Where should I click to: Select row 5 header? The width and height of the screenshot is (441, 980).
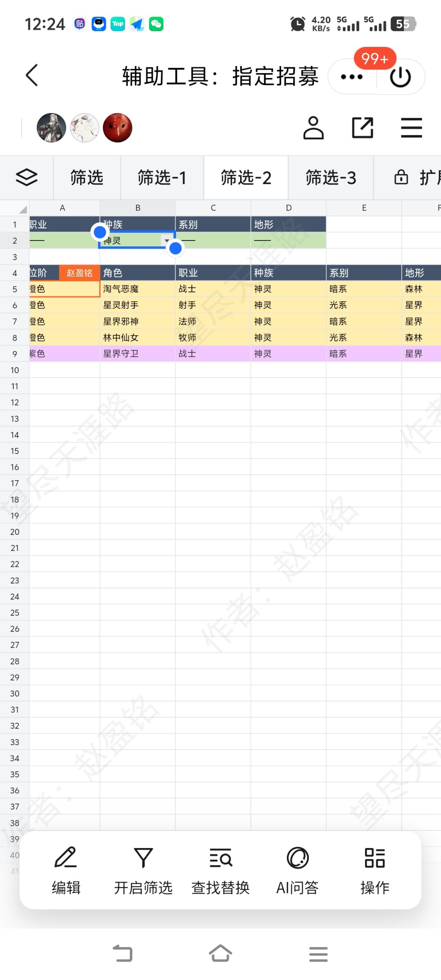tap(15, 289)
